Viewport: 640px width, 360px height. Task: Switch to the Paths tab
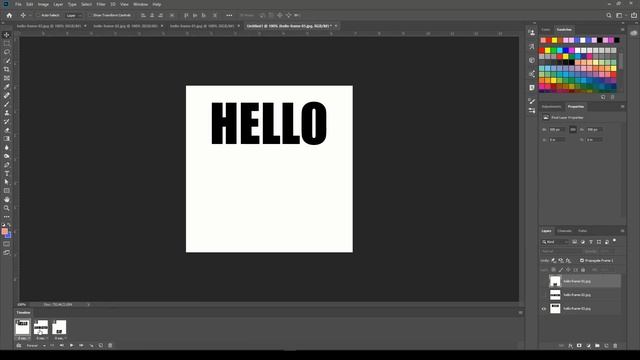coord(582,231)
